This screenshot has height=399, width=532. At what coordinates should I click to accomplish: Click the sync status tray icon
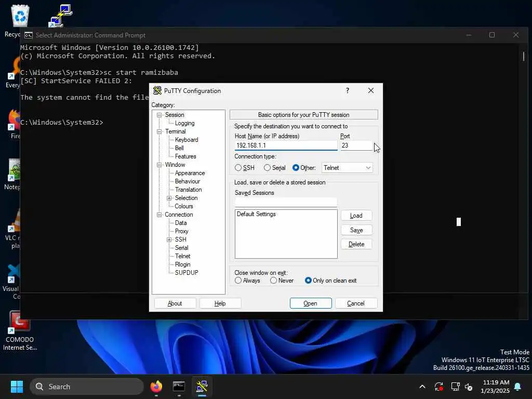click(x=438, y=387)
